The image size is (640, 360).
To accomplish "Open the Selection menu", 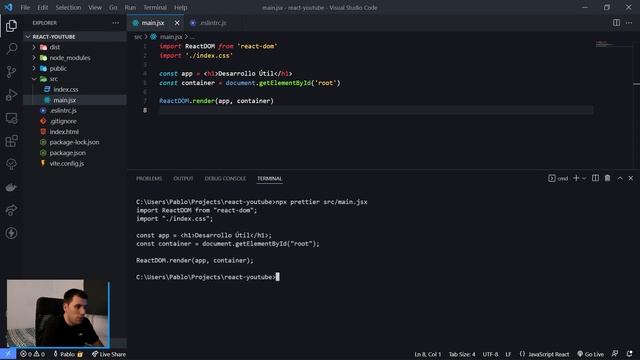I will [x=68, y=7].
